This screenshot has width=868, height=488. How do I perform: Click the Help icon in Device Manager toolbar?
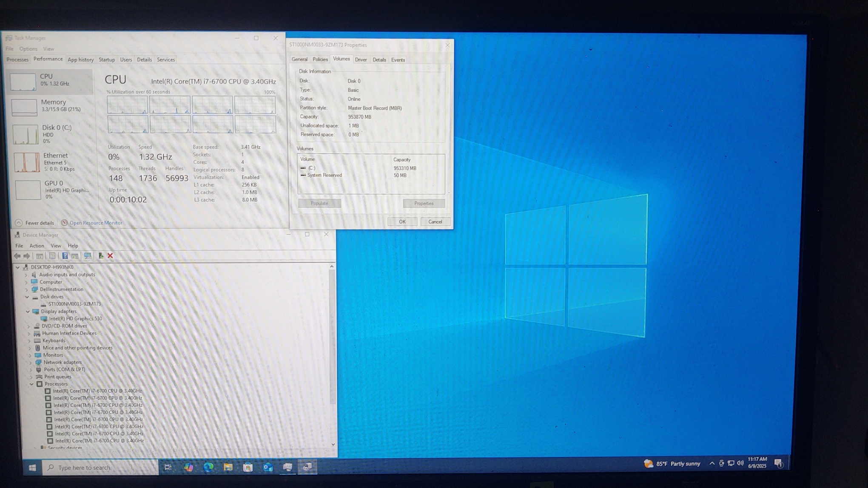65,256
